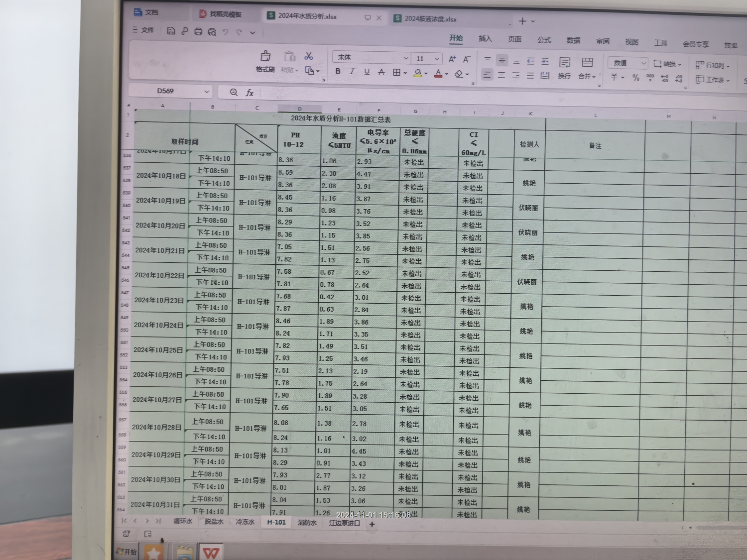Select cell with date 2024年10月24日

[158, 325]
